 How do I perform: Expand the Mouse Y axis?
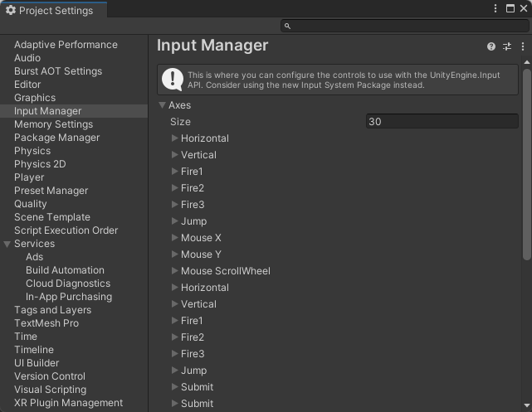coord(175,254)
